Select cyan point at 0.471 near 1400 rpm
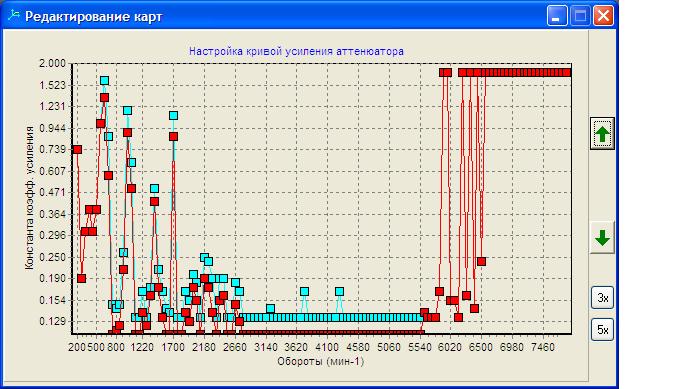 click(x=154, y=189)
